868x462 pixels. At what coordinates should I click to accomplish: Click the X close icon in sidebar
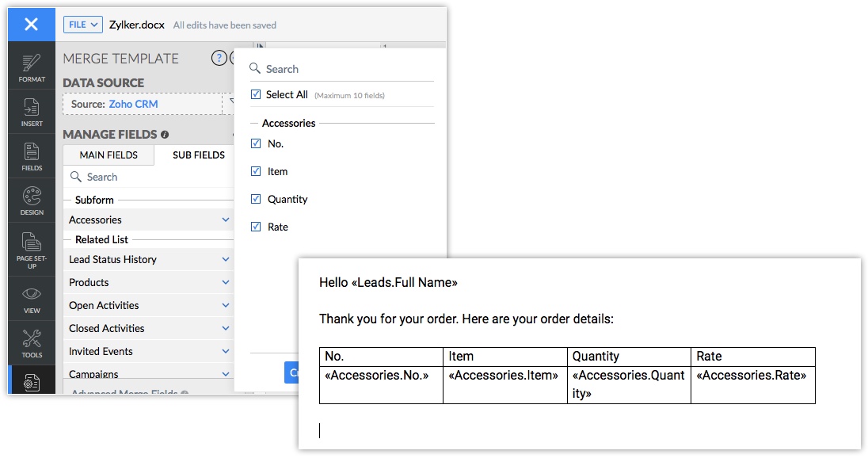(31, 25)
